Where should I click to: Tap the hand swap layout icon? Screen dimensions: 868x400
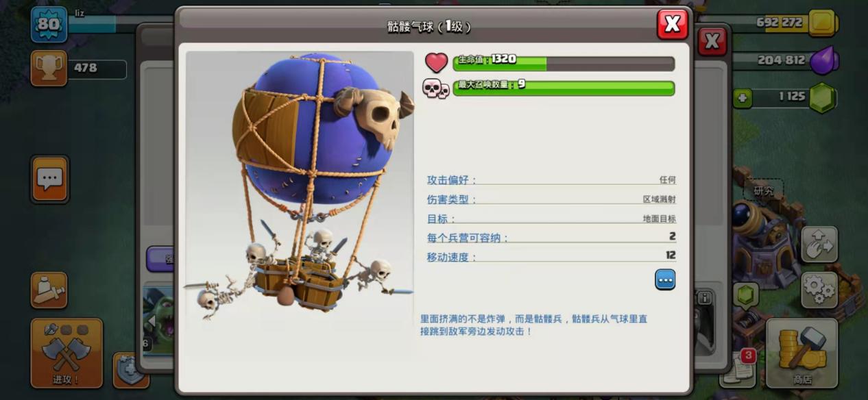point(819,245)
